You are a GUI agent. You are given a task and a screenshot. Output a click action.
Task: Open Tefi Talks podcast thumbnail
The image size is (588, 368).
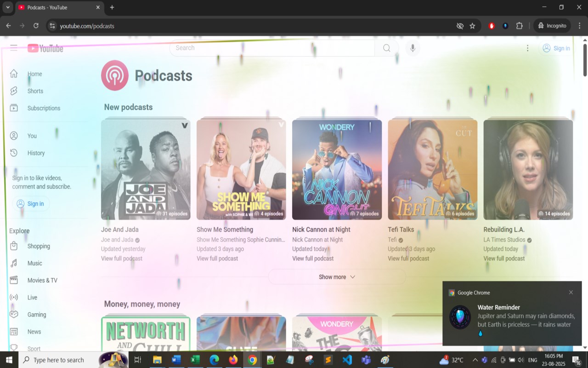[432, 169]
